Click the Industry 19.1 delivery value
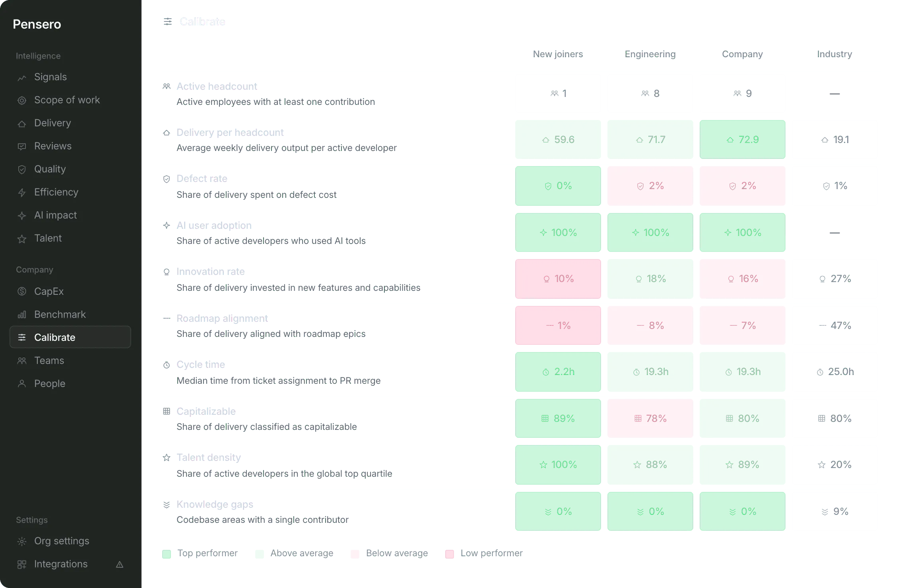Image resolution: width=900 pixels, height=588 pixels. tap(835, 139)
